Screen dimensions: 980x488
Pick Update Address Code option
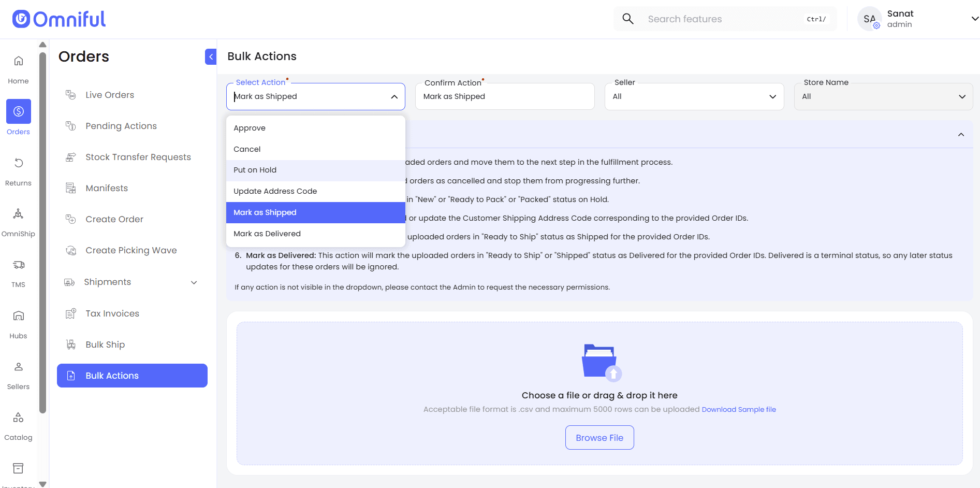click(x=275, y=191)
